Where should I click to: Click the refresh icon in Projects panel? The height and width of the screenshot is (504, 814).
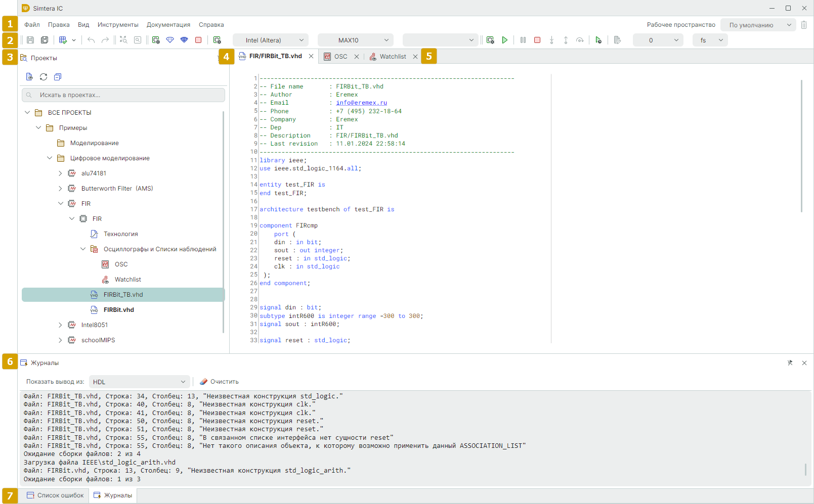[x=44, y=77]
